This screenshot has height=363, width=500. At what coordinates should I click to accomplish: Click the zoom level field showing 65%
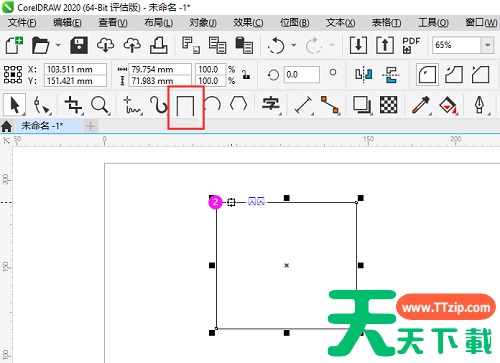[x=456, y=45]
